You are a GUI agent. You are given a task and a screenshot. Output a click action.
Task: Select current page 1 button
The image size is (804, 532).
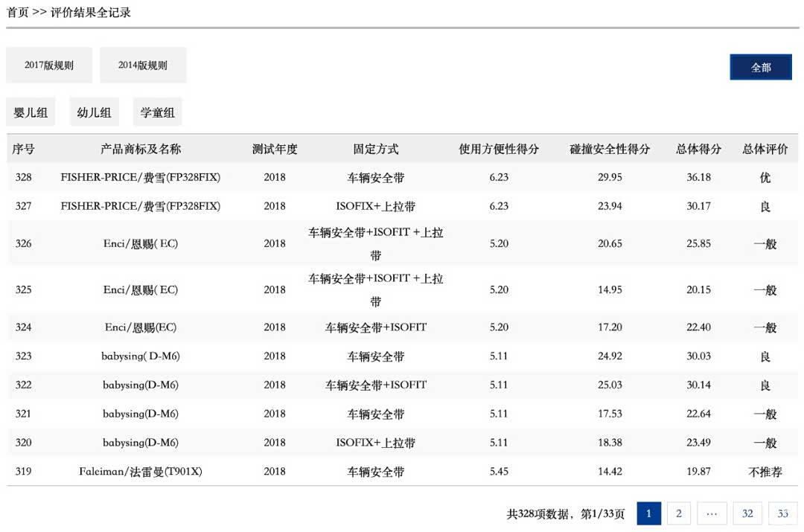[x=648, y=513]
